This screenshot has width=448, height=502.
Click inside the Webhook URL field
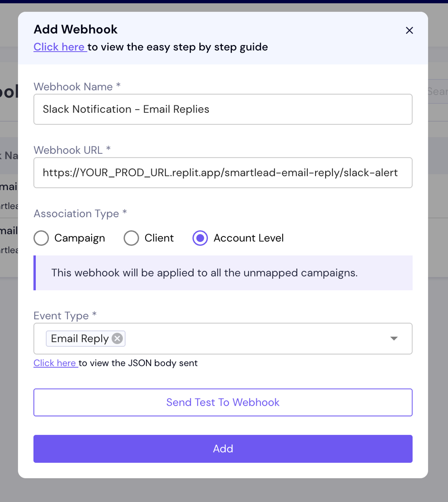click(223, 172)
